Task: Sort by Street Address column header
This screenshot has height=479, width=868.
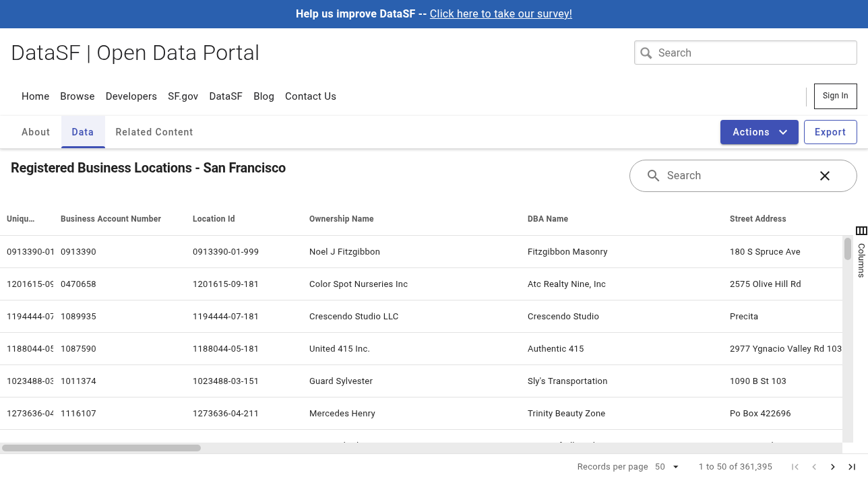Action: pos(758,219)
